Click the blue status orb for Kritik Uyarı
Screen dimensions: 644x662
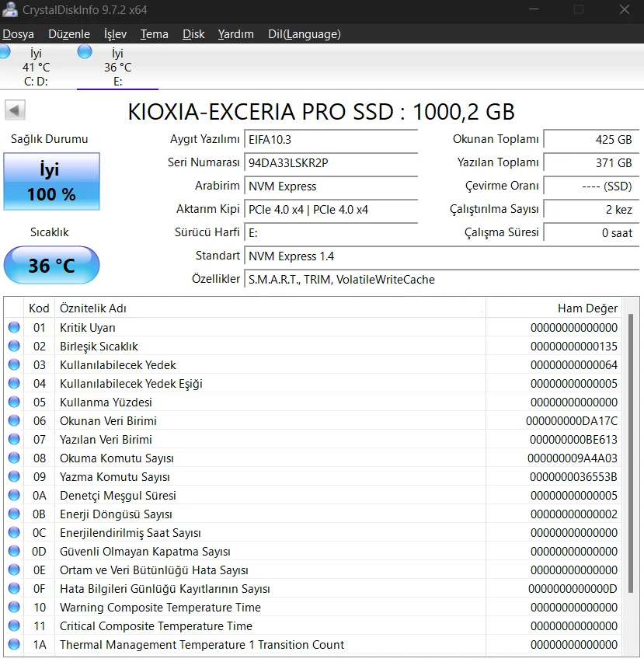(14, 327)
